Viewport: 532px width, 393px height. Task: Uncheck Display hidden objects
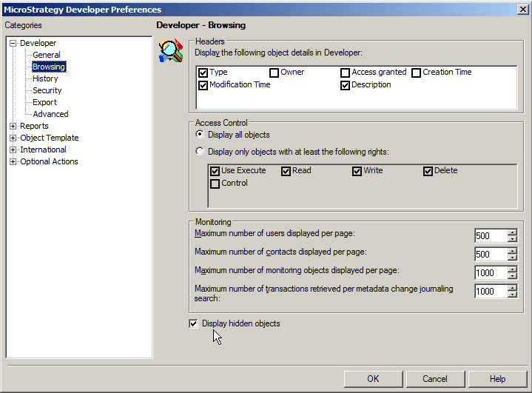pyautogui.click(x=193, y=323)
